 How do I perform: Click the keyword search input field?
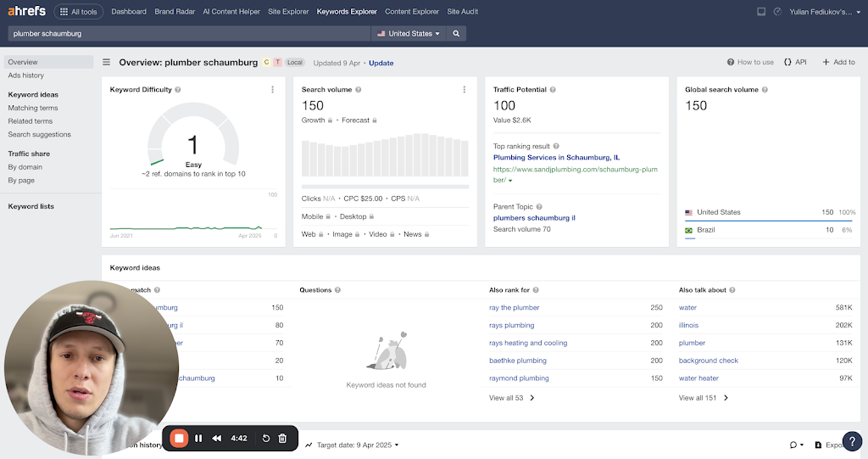(189, 34)
